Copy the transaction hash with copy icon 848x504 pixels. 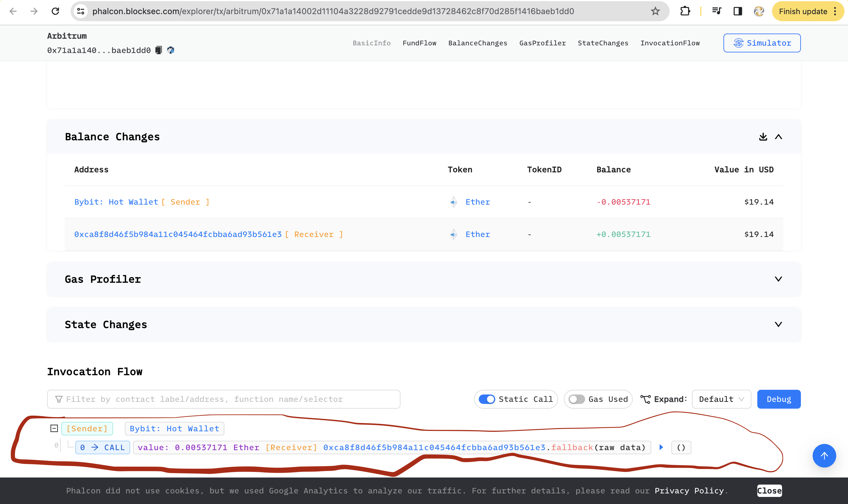click(x=159, y=50)
